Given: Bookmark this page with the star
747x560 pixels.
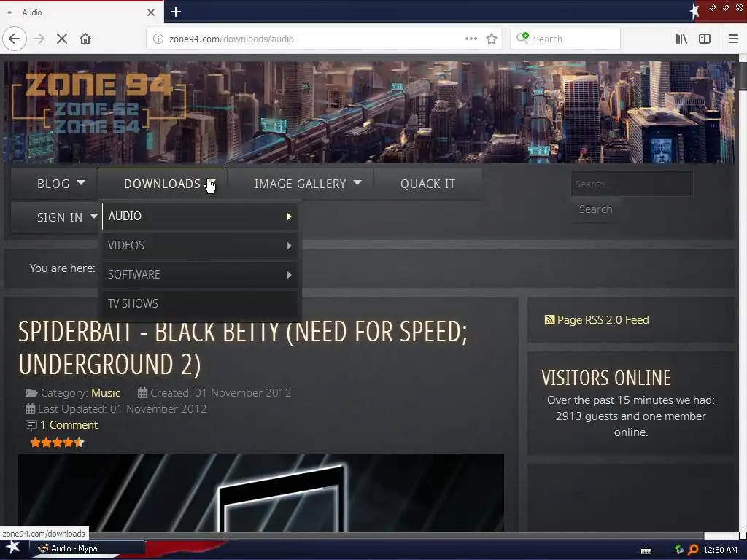Looking at the screenshot, I should click(492, 39).
